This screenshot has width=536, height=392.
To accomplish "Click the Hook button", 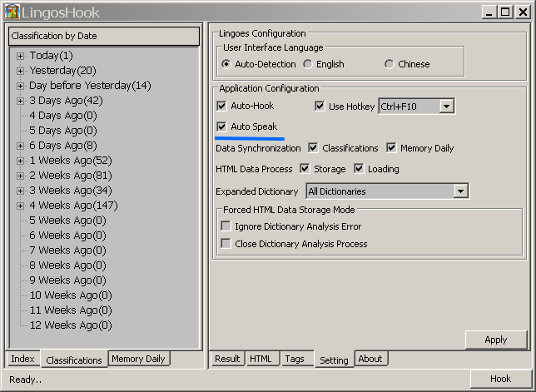I will click(x=500, y=379).
